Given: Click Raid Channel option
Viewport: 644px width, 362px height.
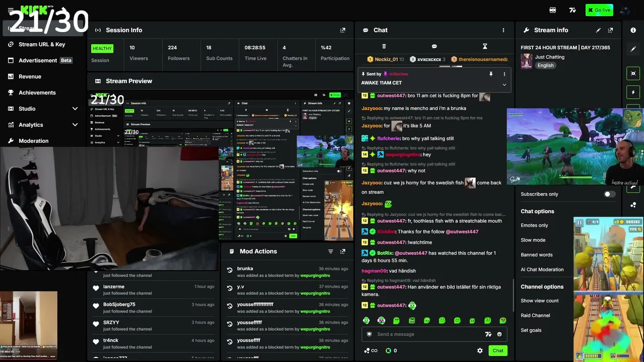Looking at the screenshot, I should click(535, 316).
